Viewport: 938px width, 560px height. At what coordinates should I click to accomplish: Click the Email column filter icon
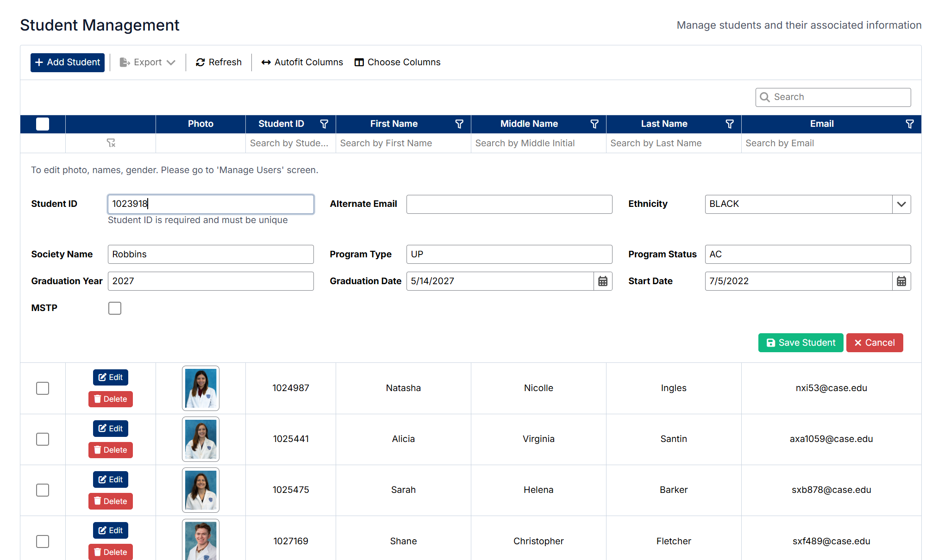coord(909,124)
